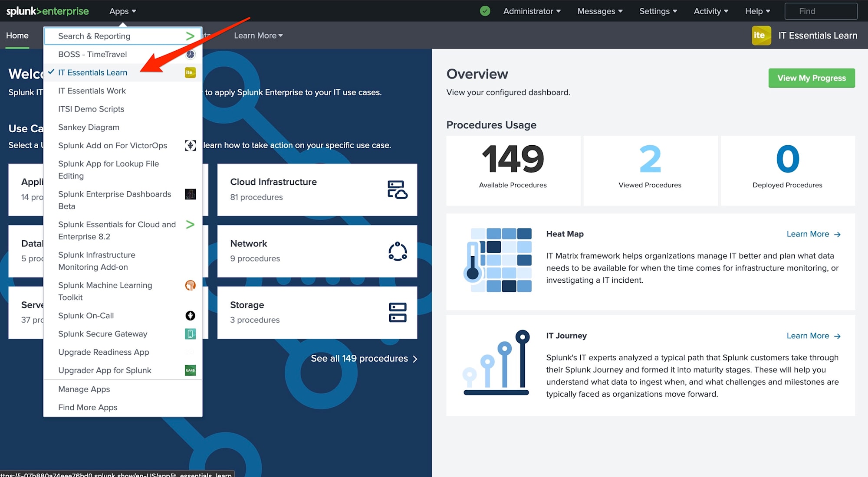Open the Activity dropdown
868x477 pixels.
(711, 11)
